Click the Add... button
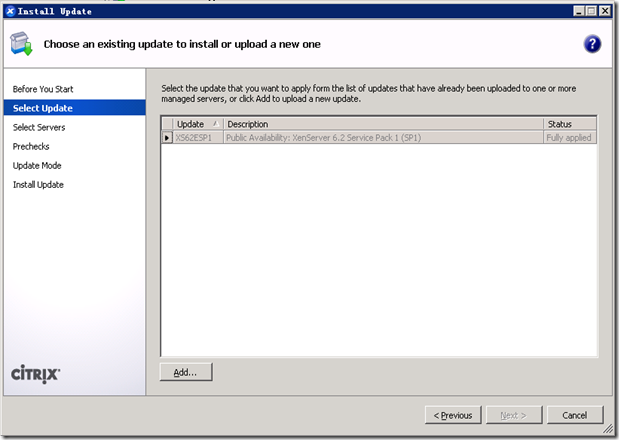Image resolution: width=619 pixels, height=440 pixels. point(186,372)
